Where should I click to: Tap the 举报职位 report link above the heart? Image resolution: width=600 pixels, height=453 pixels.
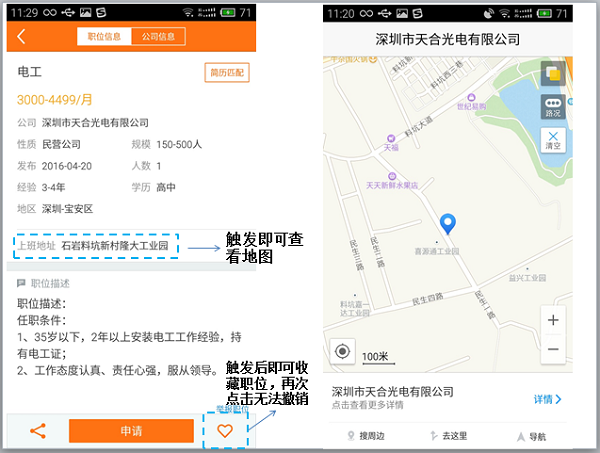pos(232,409)
